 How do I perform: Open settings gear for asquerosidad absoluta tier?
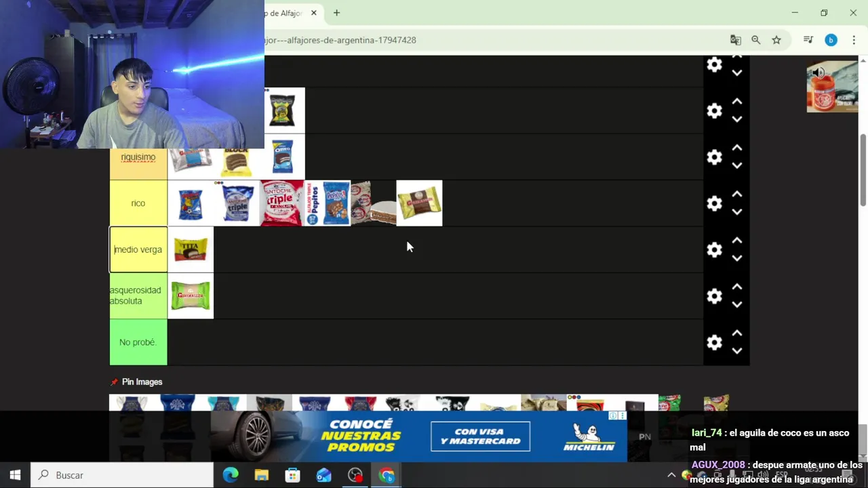[714, 296]
